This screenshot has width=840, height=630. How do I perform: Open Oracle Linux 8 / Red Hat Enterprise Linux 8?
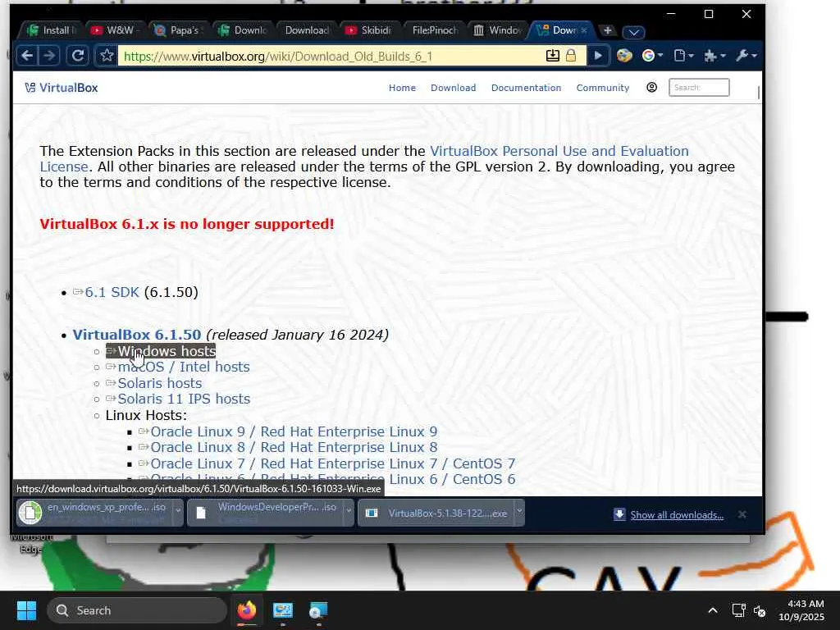pos(294,447)
